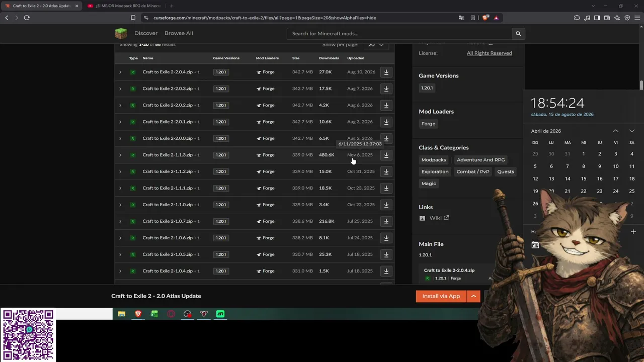Switch to the EL MEJOR Modpack RPG tab

tap(124, 6)
